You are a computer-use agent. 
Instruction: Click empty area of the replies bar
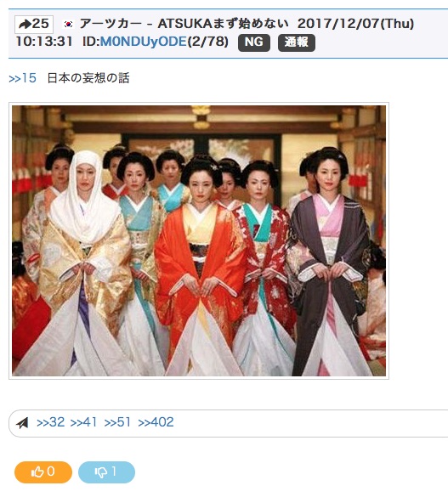pyautogui.click(x=311, y=423)
